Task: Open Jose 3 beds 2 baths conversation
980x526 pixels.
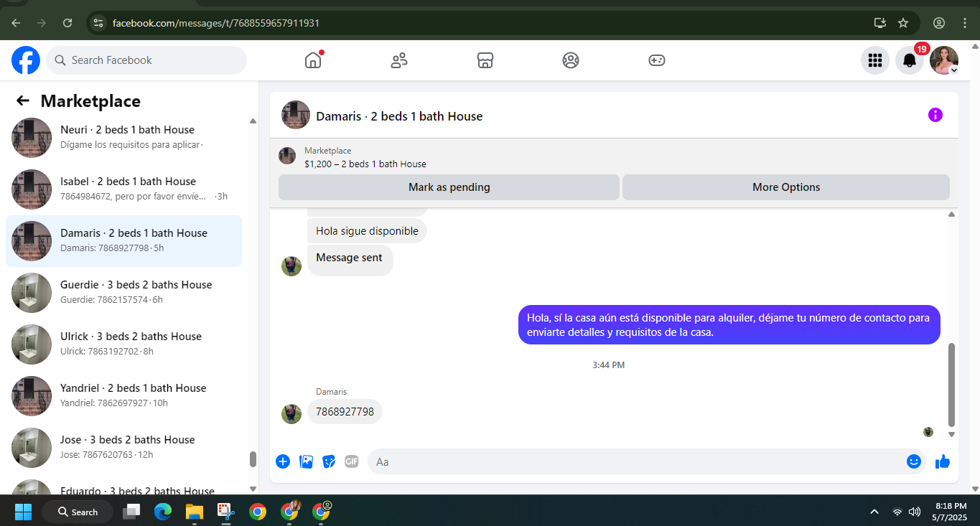Action: point(123,447)
